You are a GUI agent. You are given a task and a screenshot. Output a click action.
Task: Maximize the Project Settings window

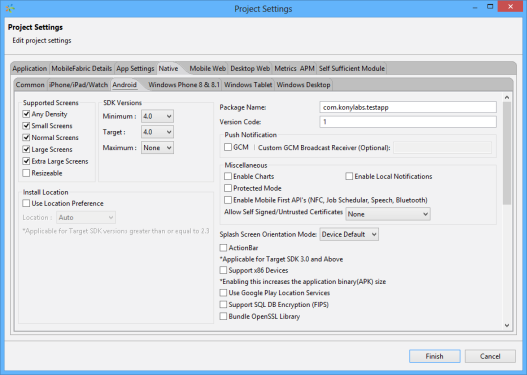tap(490, 6)
